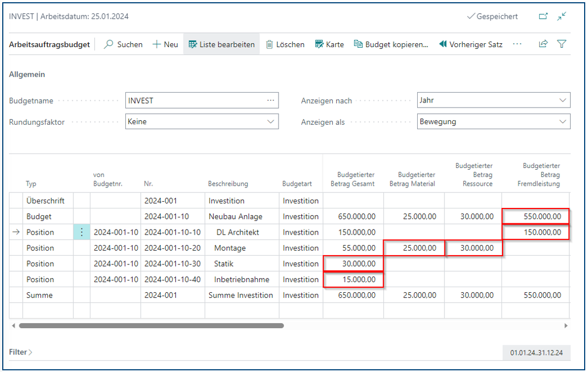Select Nr. cell 2024-001-10-30
Viewport: 588px width, 372px height.
tap(173, 264)
